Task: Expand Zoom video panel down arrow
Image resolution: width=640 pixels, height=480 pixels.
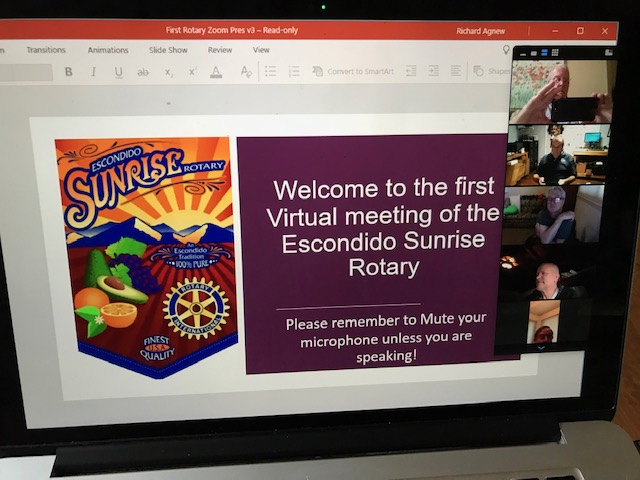Action: click(x=543, y=348)
